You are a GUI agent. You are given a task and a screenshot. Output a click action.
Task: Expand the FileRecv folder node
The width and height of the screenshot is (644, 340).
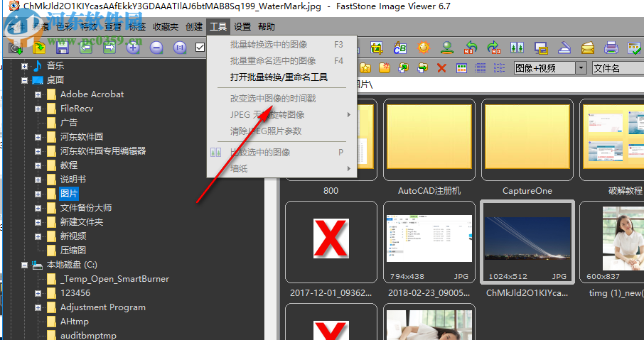click(38, 109)
